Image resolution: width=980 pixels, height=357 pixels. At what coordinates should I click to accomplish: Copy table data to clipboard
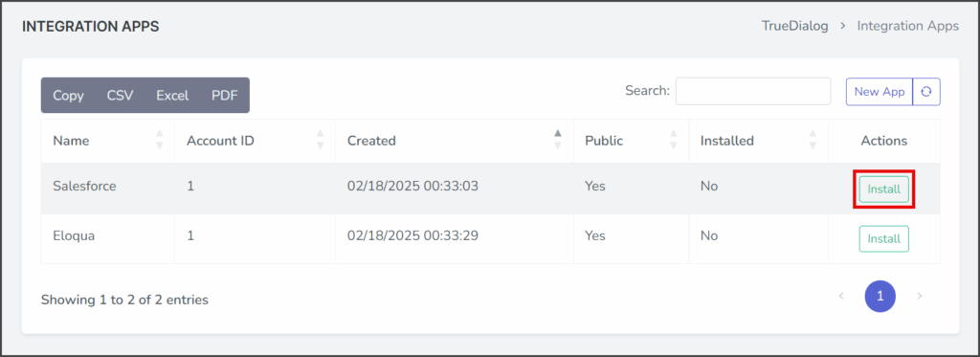[x=68, y=96]
